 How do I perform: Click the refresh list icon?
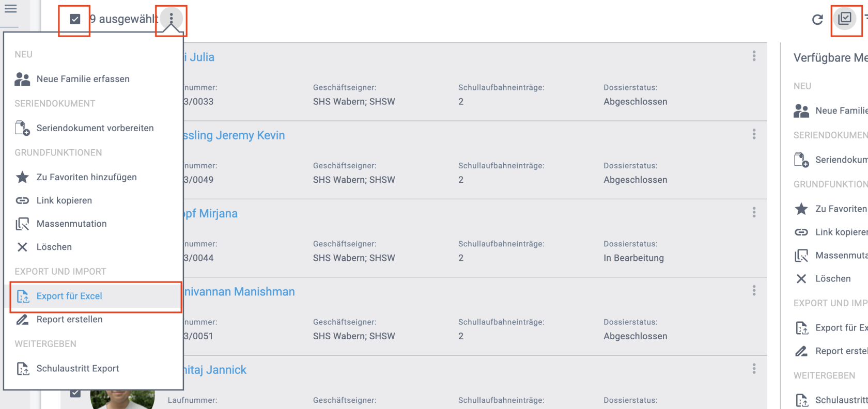(817, 20)
